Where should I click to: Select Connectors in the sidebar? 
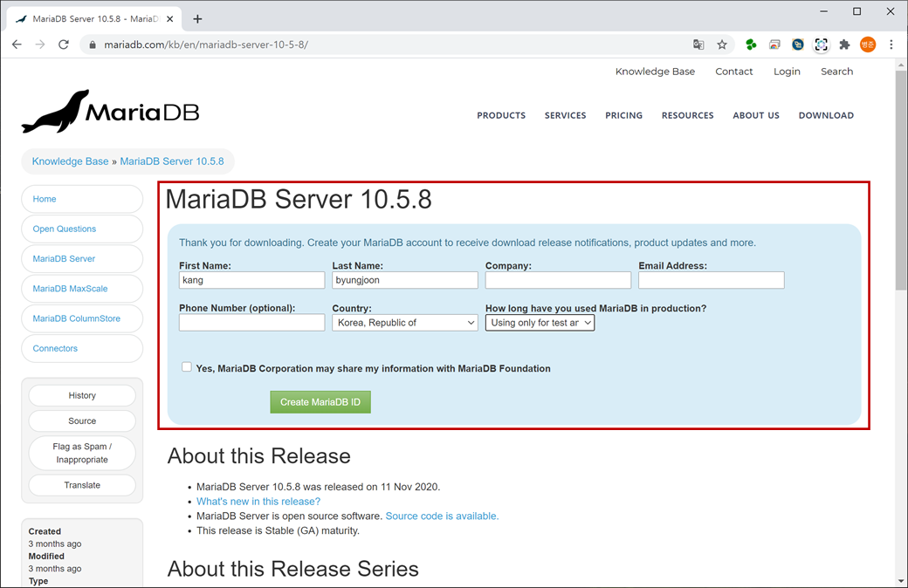(82, 348)
